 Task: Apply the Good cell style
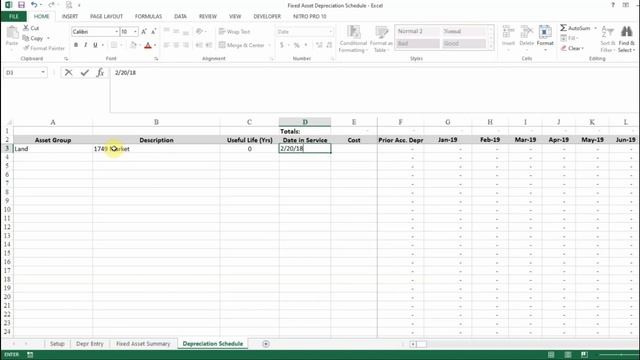tap(464, 43)
